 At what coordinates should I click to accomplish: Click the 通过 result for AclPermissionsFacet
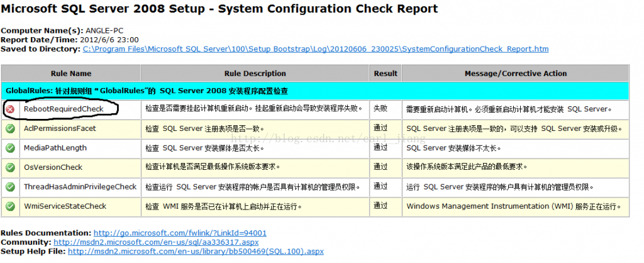(x=380, y=127)
